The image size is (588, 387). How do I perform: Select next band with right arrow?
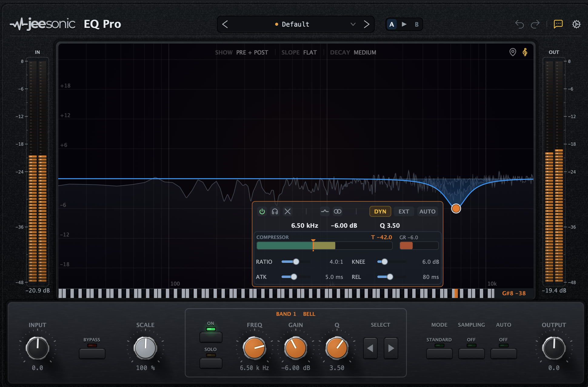click(x=391, y=348)
